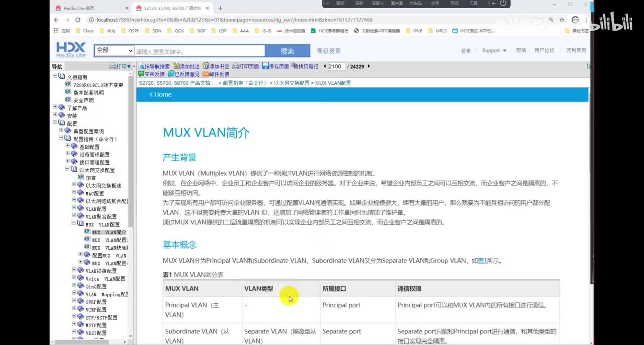This screenshot has height=345, width=644.
Task: Collapse the 文档指南 tree node
Action: 55,77
